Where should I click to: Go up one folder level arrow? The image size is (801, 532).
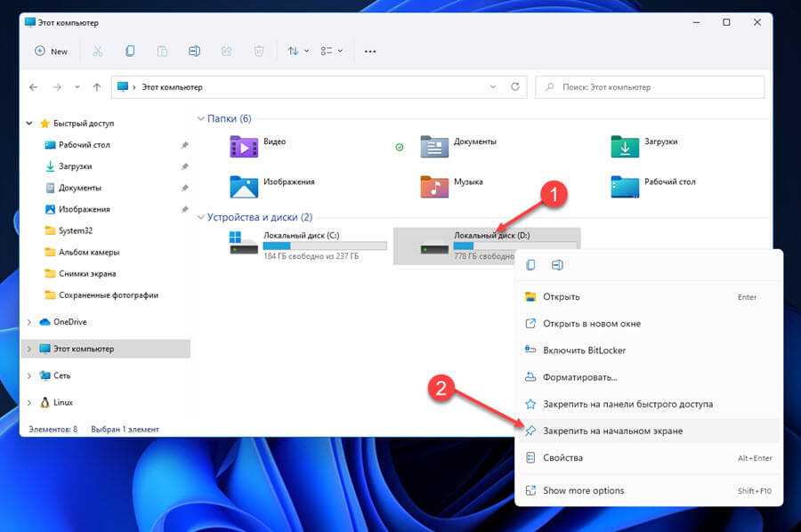pos(96,87)
